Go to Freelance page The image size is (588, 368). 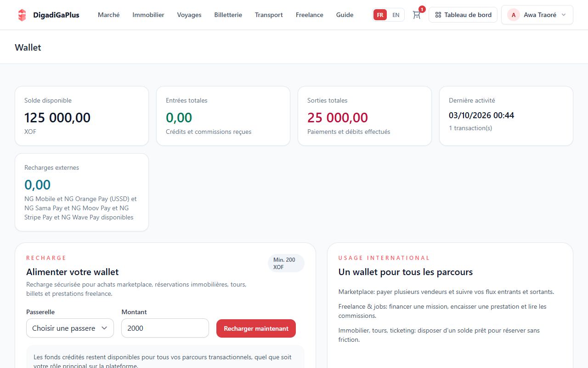310,15
